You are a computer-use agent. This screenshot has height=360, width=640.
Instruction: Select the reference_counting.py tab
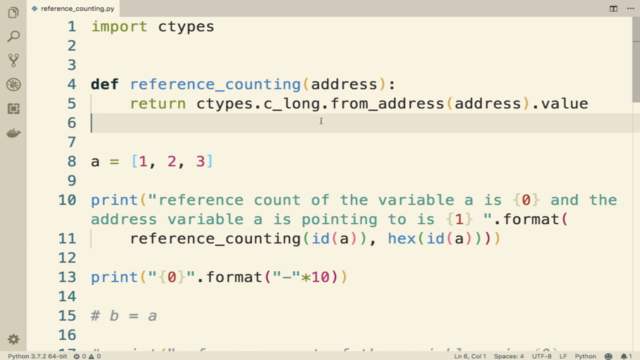73,9
